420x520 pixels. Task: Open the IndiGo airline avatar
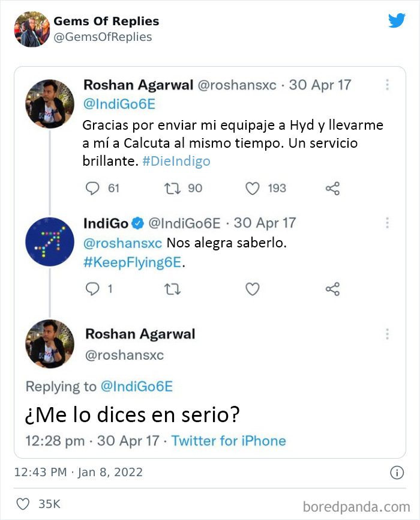point(49,241)
